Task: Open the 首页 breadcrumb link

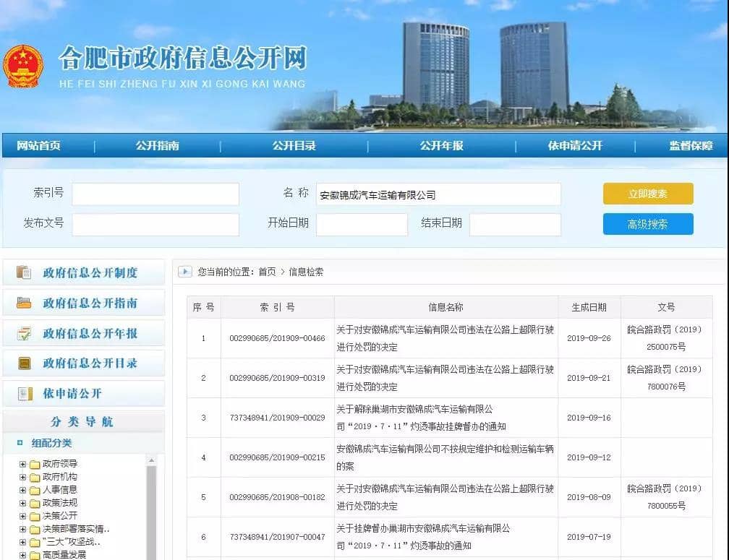Action: tap(267, 272)
